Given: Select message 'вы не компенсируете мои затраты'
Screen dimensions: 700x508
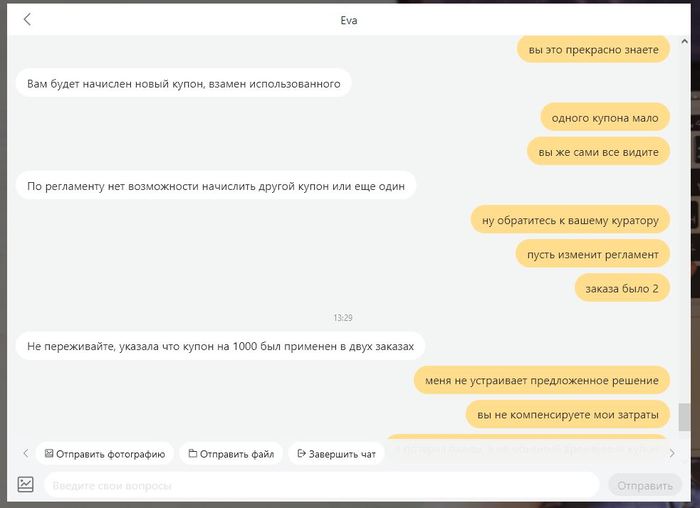Looking at the screenshot, I should pos(568,415).
